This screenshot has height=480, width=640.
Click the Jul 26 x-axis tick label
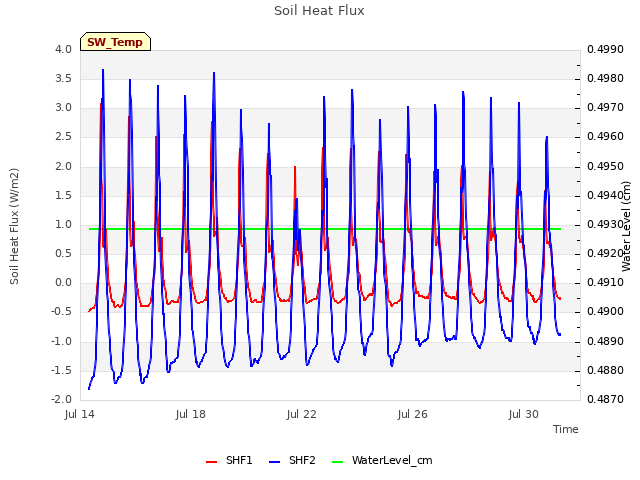point(413,414)
